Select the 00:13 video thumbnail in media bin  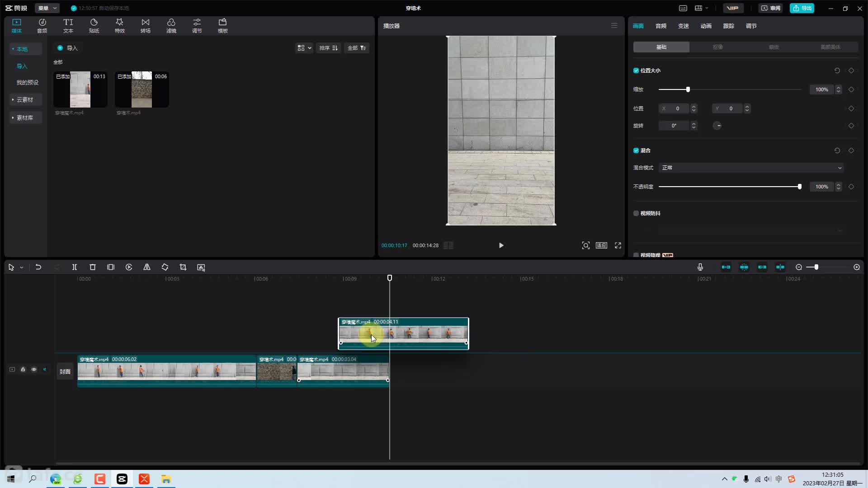click(80, 89)
